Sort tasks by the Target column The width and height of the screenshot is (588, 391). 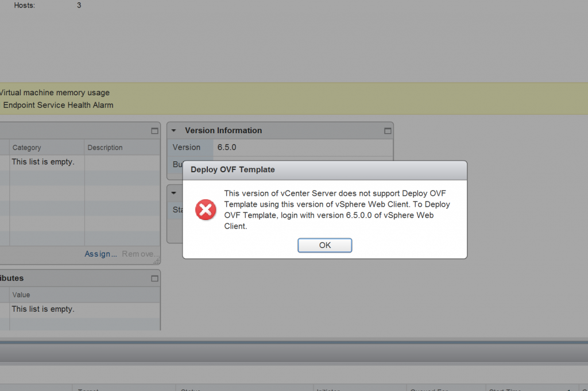pyautogui.click(x=88, y=389)
